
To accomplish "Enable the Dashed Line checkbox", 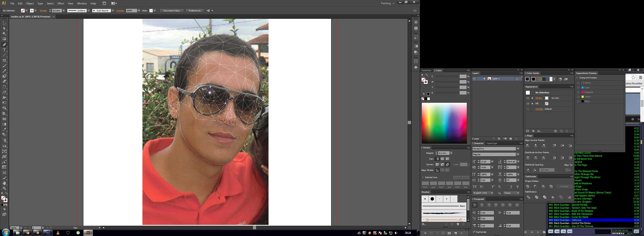I will click(x=423, y=177).
